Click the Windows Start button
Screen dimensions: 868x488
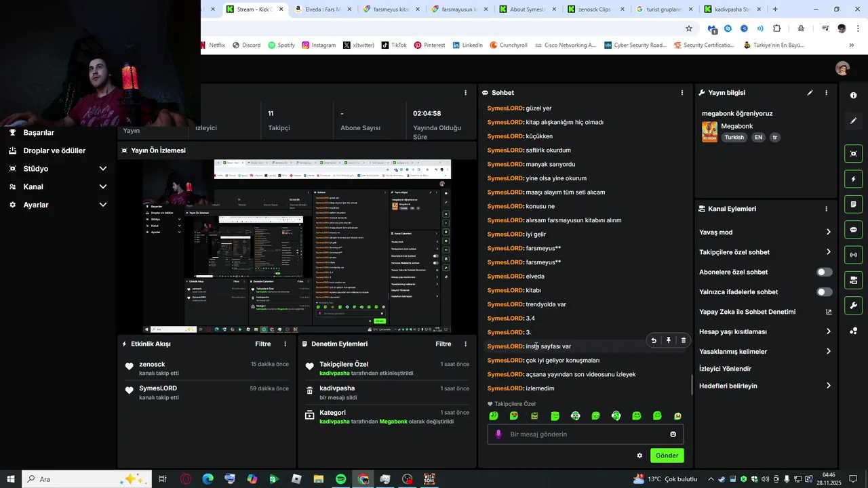pyautogui.click(x=11, y=479)
